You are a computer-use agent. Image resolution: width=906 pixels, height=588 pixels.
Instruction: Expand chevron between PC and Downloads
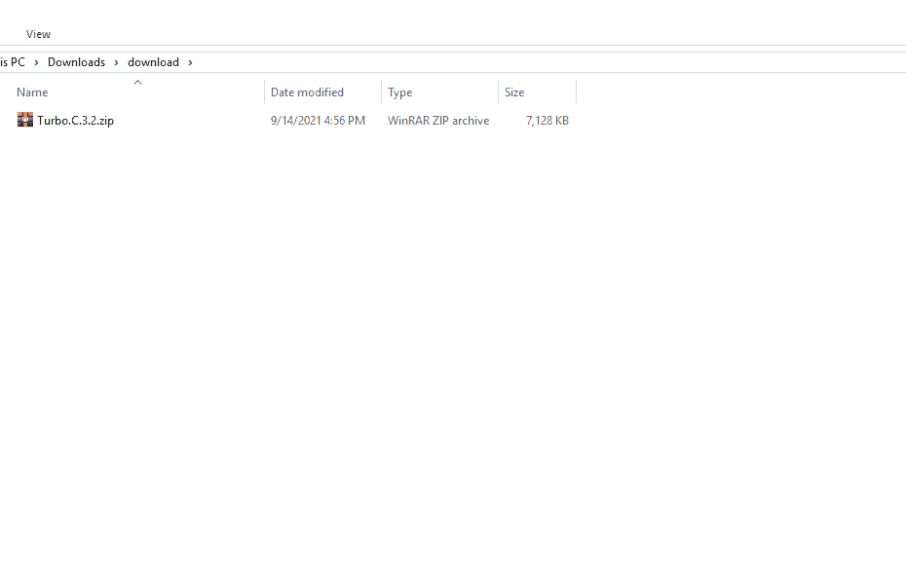(x=36, y=62)
